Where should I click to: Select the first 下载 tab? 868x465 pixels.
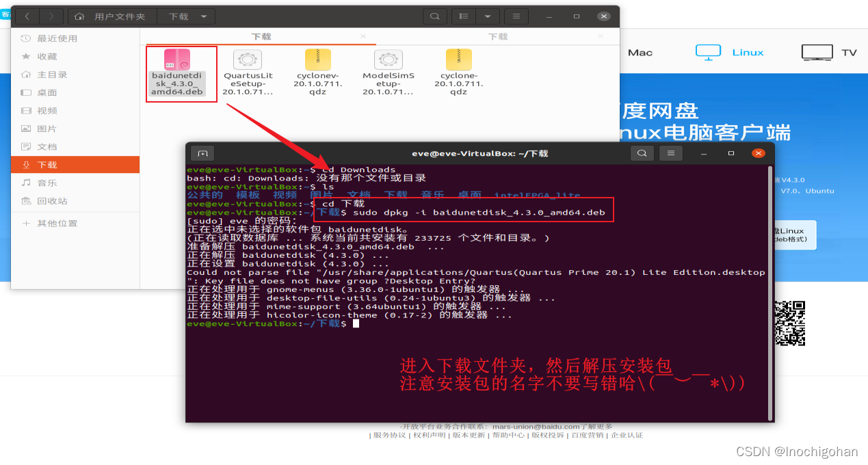[261, 37]
